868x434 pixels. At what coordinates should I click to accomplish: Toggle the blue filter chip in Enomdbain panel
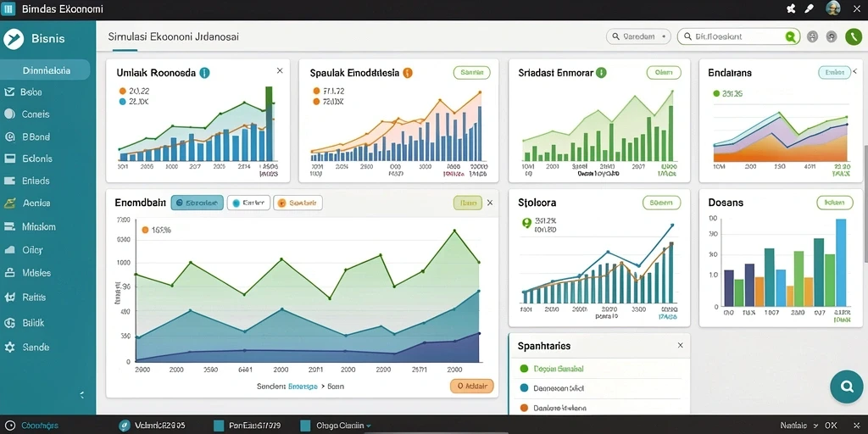tap(197, 203)
